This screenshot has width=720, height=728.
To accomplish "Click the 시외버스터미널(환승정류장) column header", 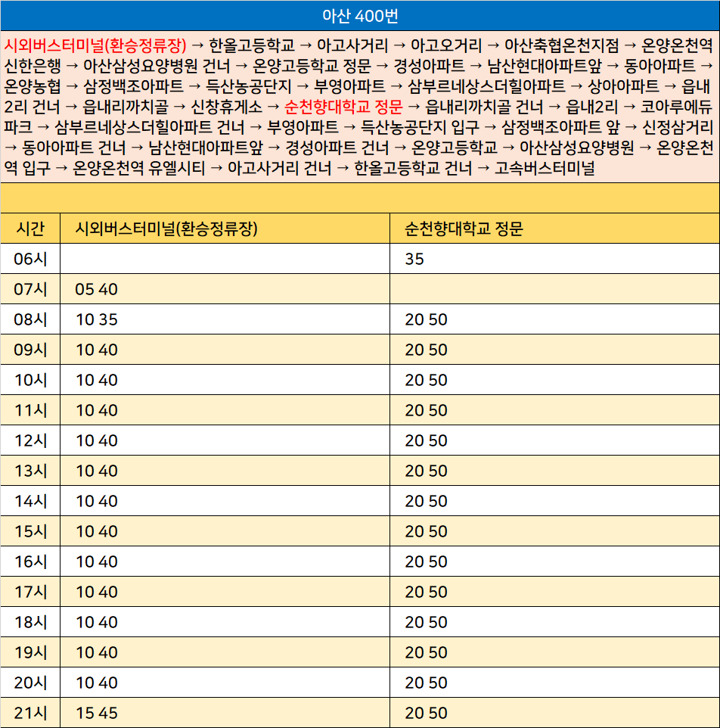I will [166, 229].
